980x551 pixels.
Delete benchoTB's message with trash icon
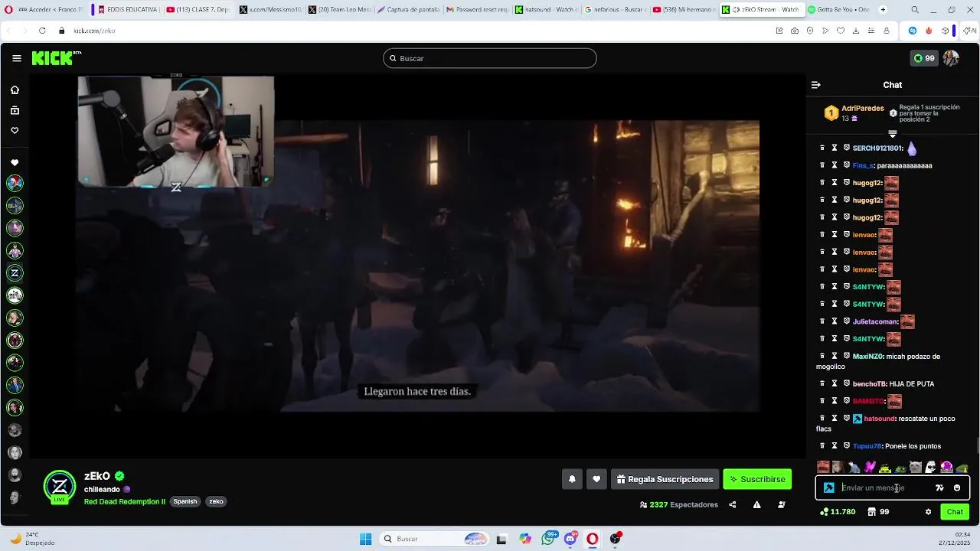click(822, 383)
